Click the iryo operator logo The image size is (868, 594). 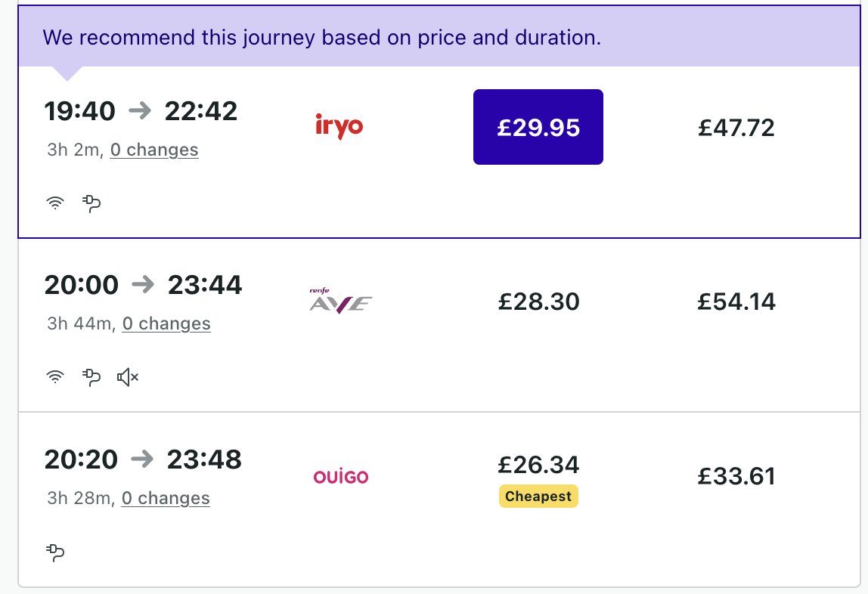339,126
